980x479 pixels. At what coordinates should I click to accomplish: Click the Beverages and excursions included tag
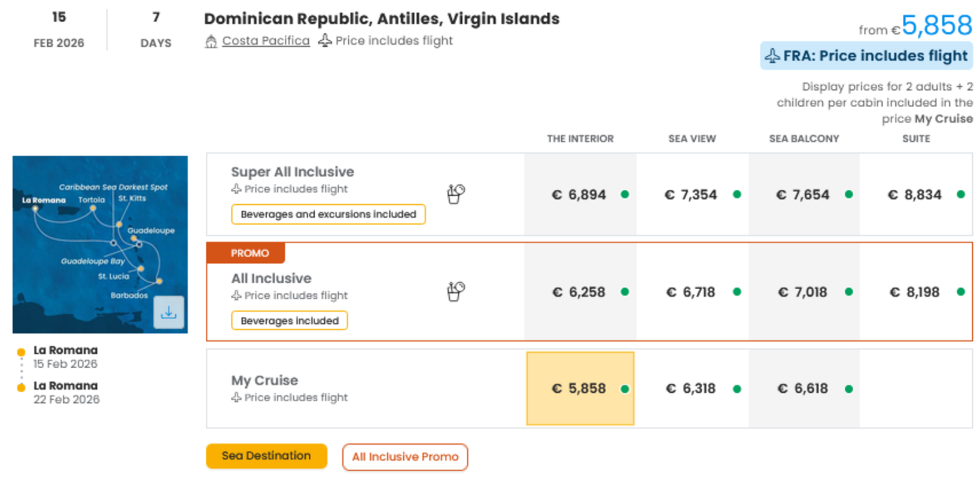pyautogui.click(x=328, y=214)
